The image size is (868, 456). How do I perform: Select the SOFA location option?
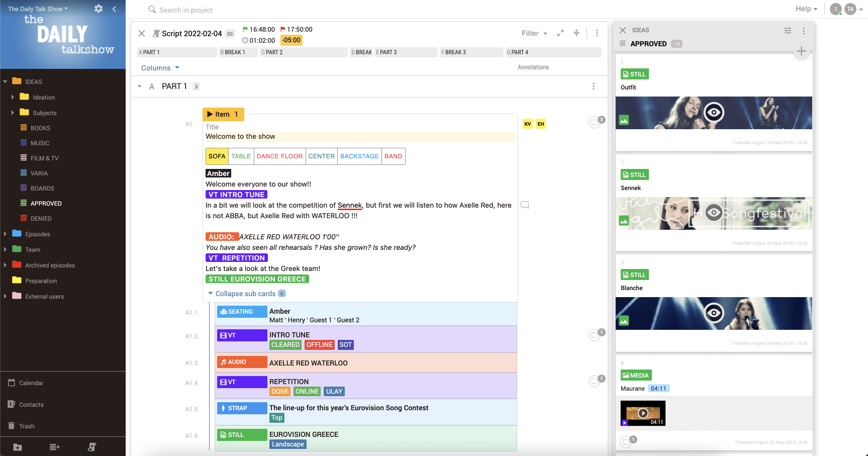tap(217, 156)
